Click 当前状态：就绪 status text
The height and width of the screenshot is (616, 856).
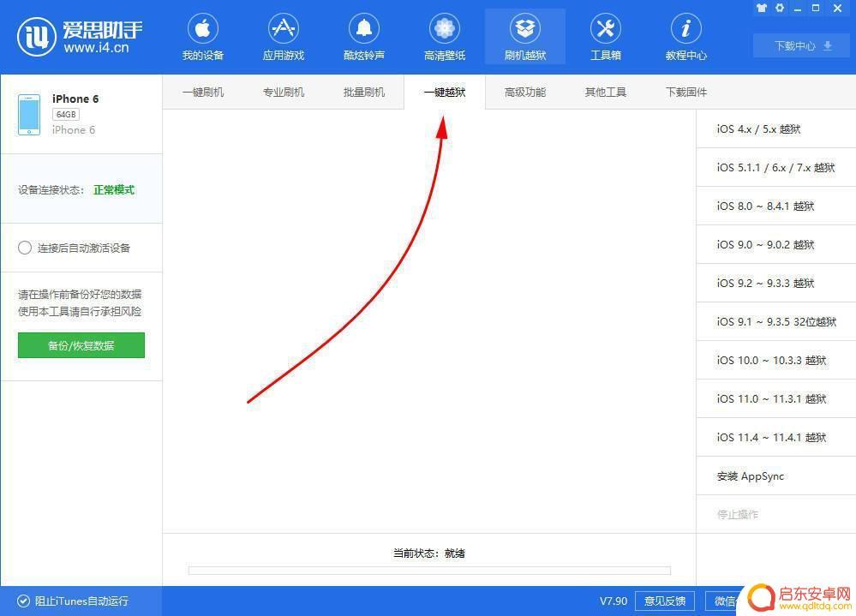pyautogui.click(x=429, y=553)
